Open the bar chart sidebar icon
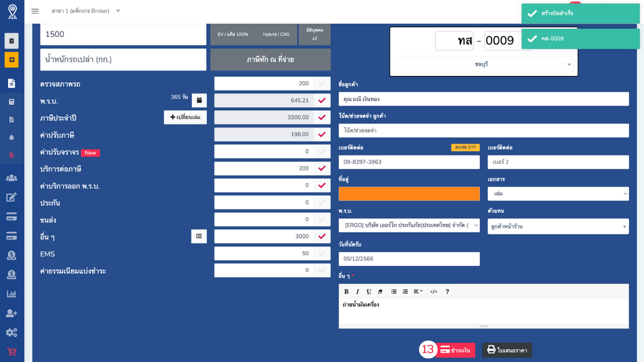The image size is (644, 362). coord(12,294)
